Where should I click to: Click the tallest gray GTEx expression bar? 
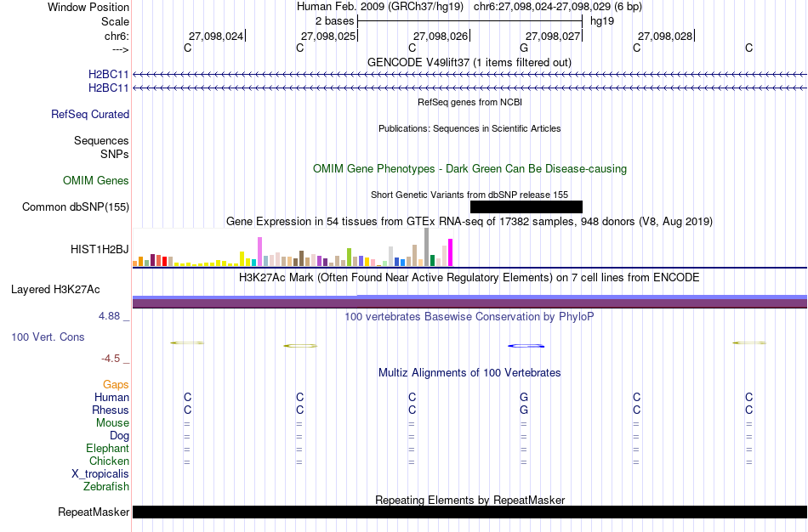(426, 246)
